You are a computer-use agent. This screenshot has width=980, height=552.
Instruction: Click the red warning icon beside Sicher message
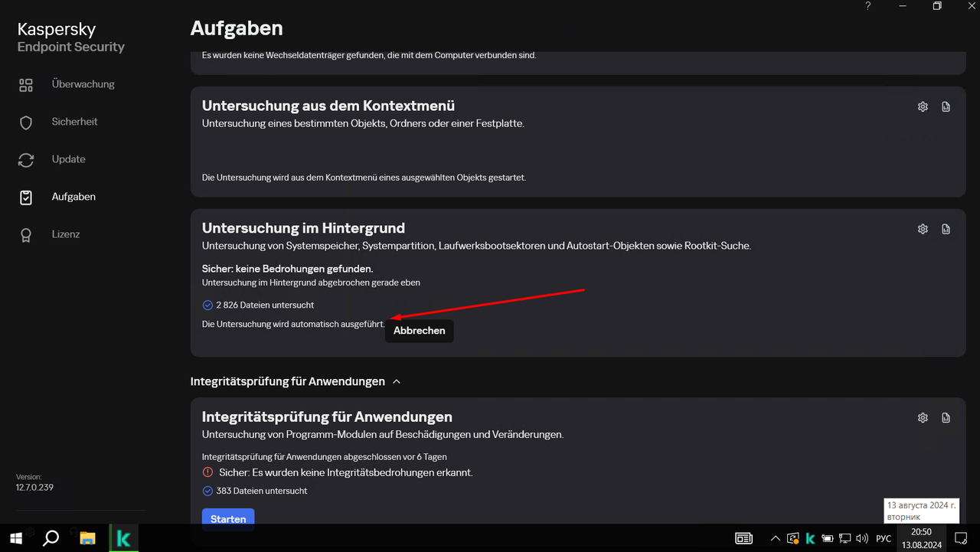(x=207, y=472)
